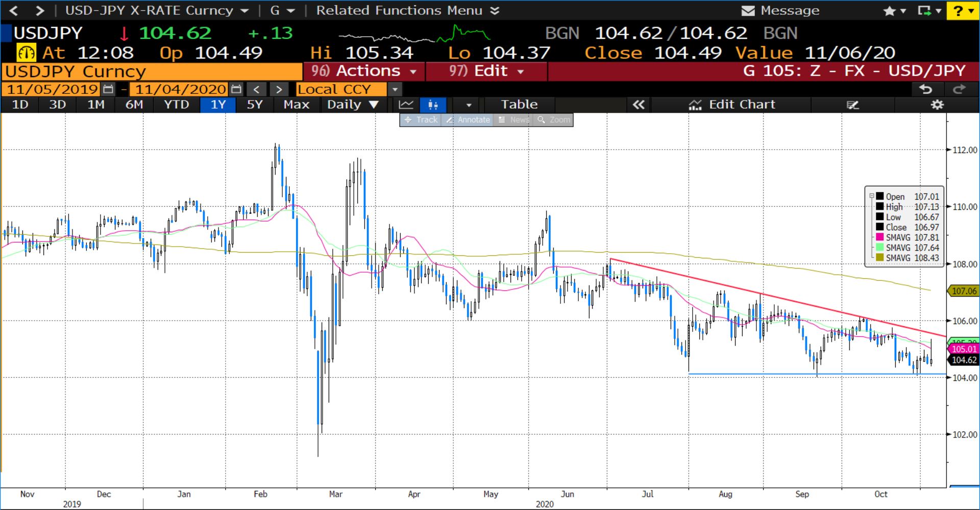This screenshot has height=510, width=980.
Task: Click the pink 105.01 price axis label
Action: point(963,349)
